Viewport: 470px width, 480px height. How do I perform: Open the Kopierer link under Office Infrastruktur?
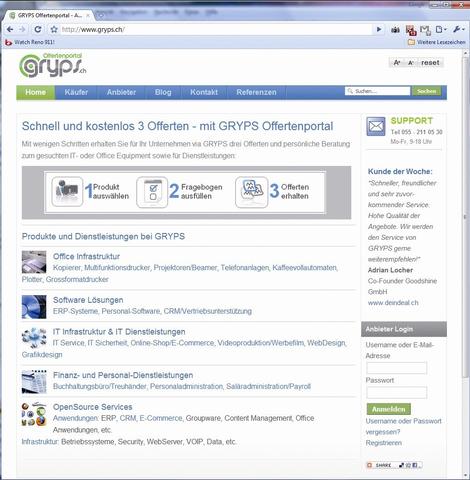point(67,268)
